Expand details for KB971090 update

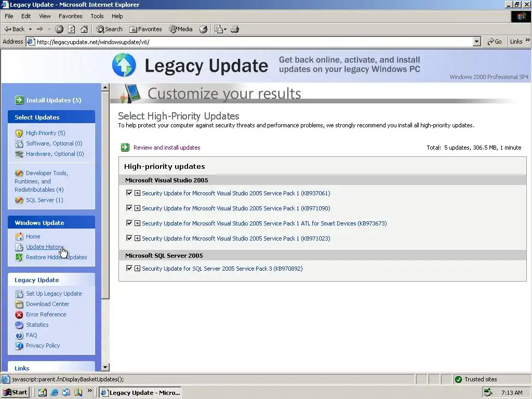point(137,208)
